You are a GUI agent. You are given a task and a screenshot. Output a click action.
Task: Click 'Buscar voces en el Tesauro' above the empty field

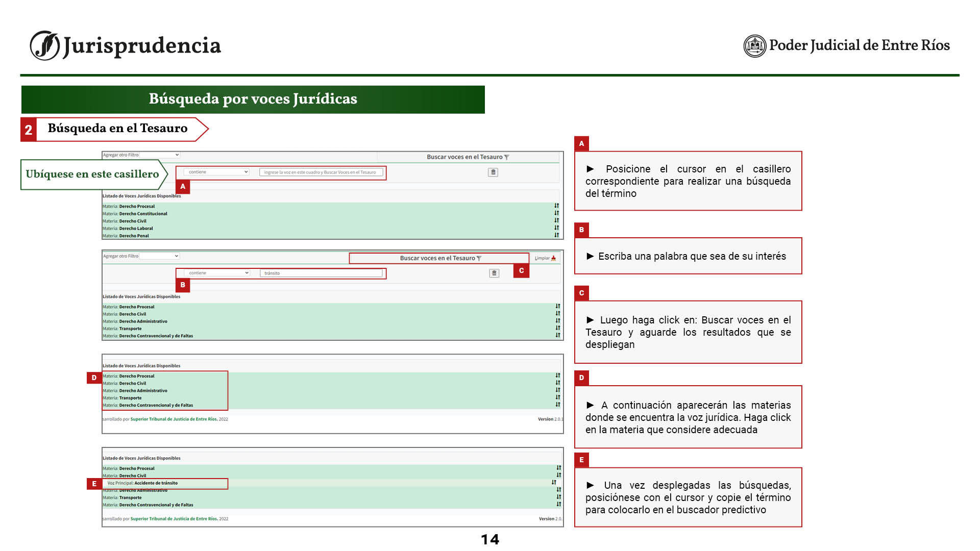468,157
